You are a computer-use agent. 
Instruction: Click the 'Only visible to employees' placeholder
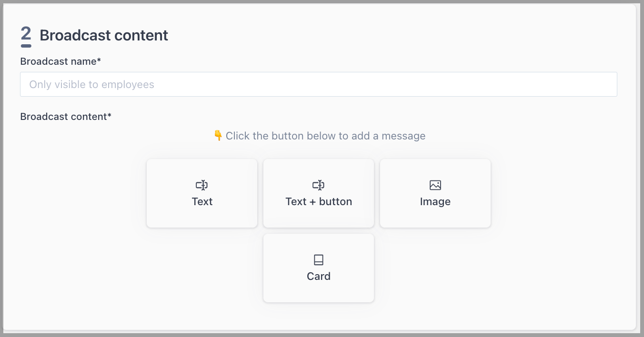click(92, 85)
